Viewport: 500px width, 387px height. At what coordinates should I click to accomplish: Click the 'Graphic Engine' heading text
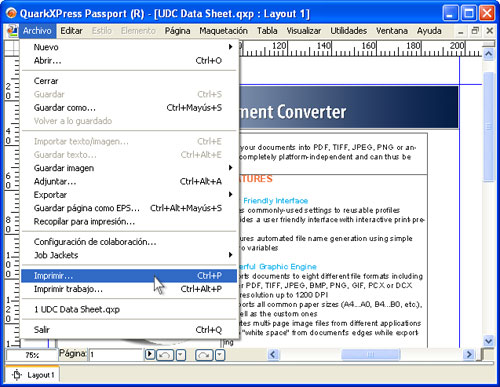[x=288, y=267]
